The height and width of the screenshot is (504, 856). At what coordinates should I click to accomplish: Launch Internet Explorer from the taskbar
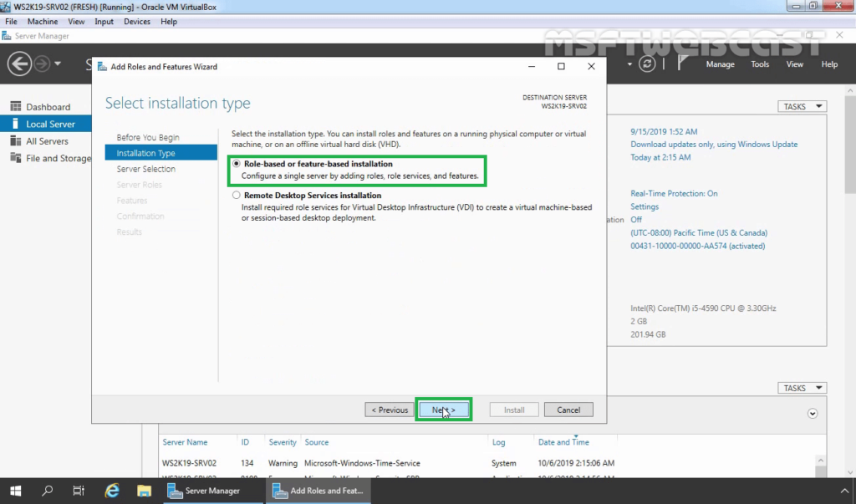click(x=112, y=491)
